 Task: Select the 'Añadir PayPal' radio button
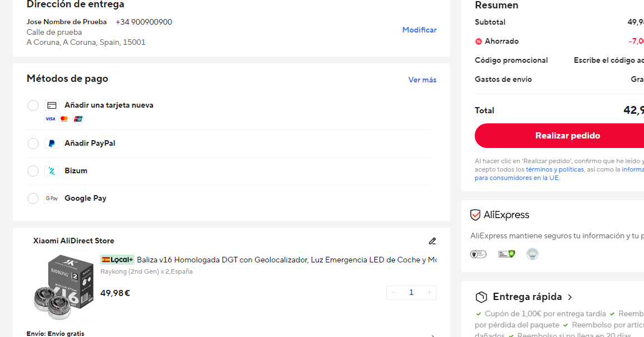[x=33, y=144]
